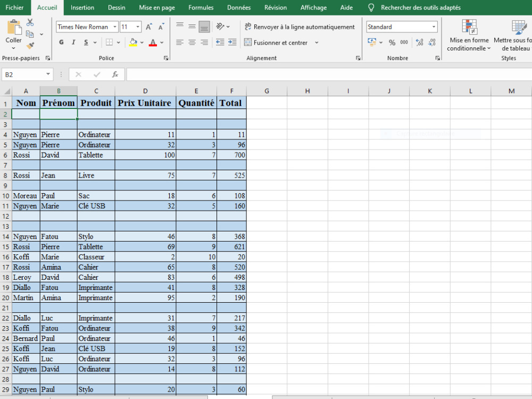Click the fill color bucket icon
Viewport: 532px width, 399px height.
point(133,43)
